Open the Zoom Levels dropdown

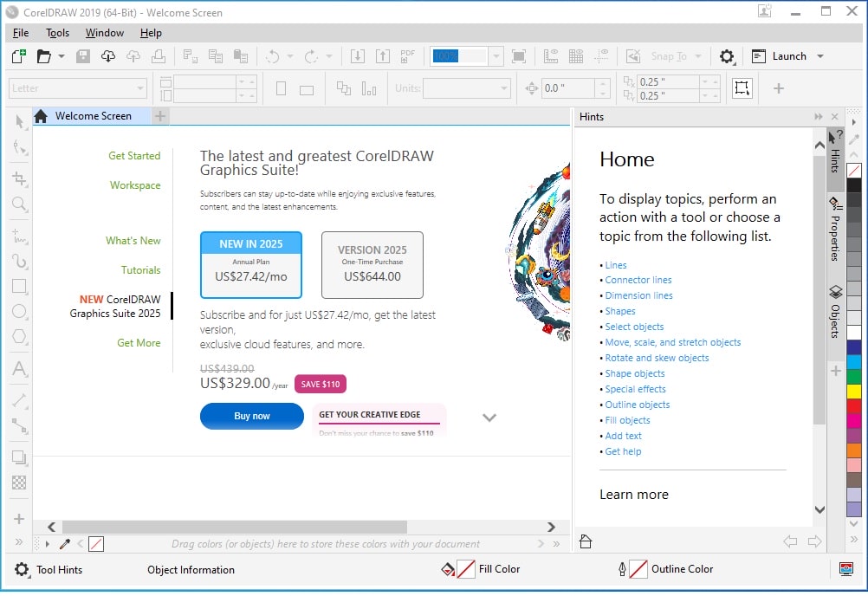click(495, 55)
